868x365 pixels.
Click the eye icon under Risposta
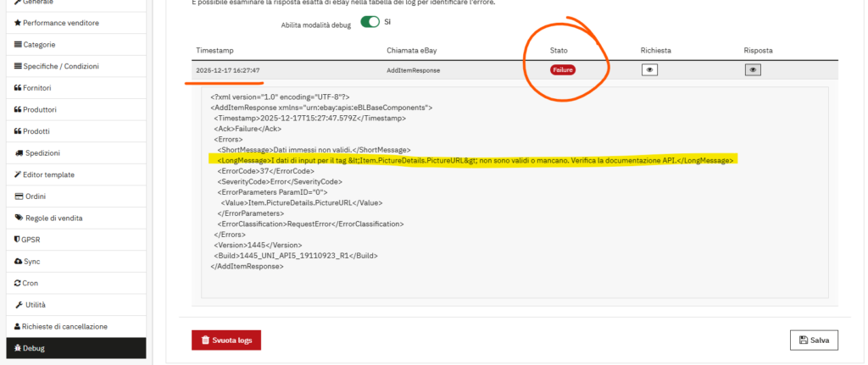(753, 70)
